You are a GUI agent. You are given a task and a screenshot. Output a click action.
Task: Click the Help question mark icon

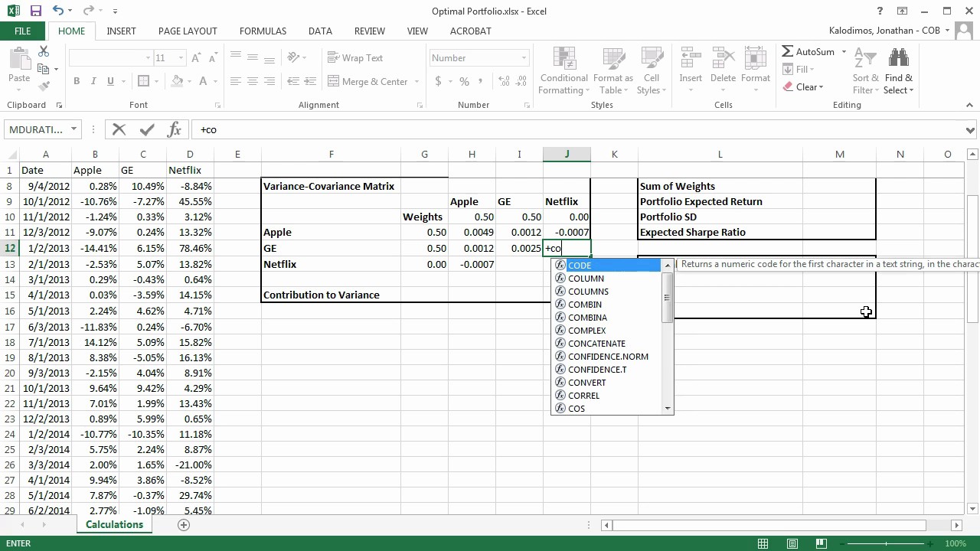click(x=880, y=11)
